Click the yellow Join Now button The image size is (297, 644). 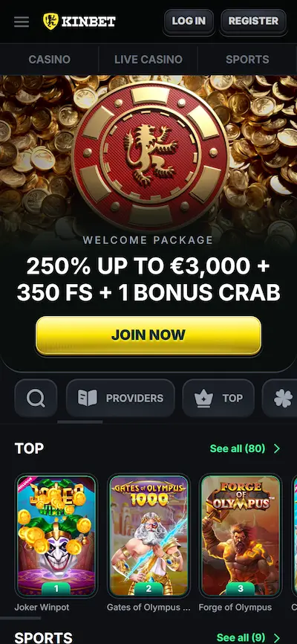point(148,335)
